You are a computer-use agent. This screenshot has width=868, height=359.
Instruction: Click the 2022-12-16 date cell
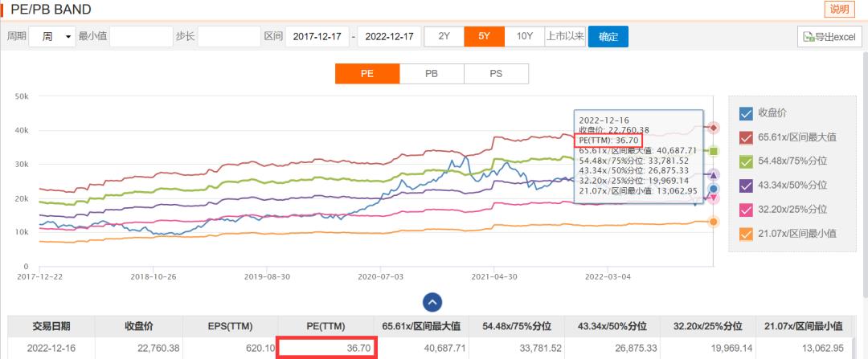51,349
